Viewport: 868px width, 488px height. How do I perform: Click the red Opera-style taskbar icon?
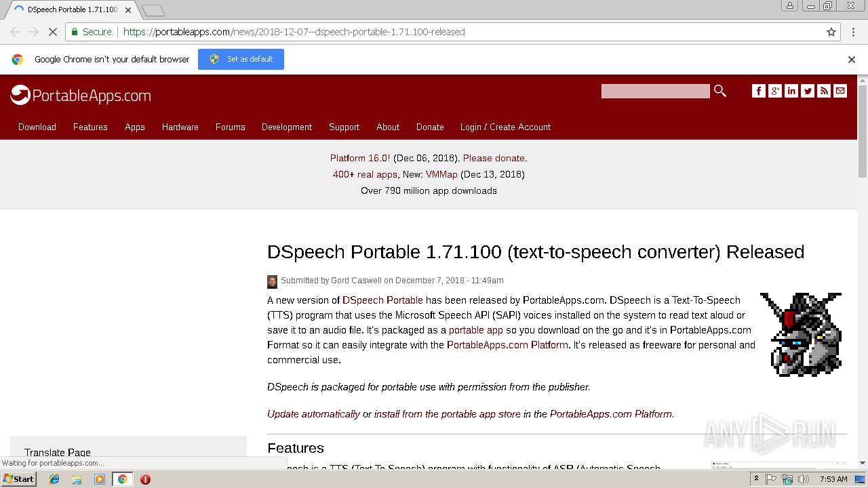[145, 479]
